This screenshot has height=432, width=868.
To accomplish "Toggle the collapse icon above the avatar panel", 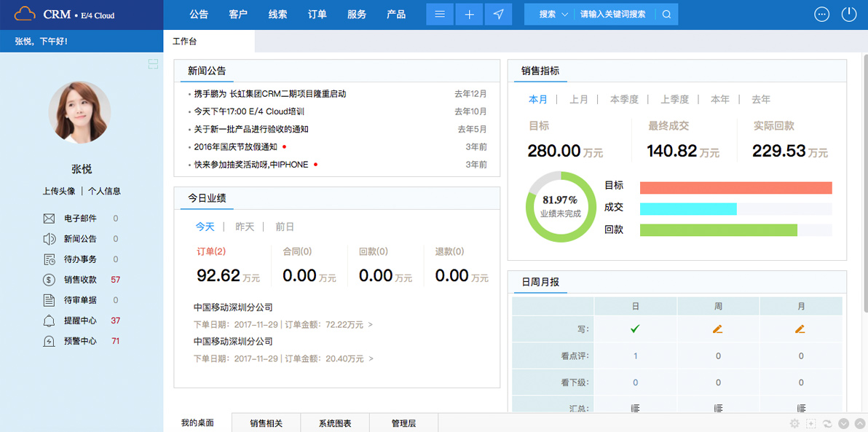I will [x=153, y=64].
